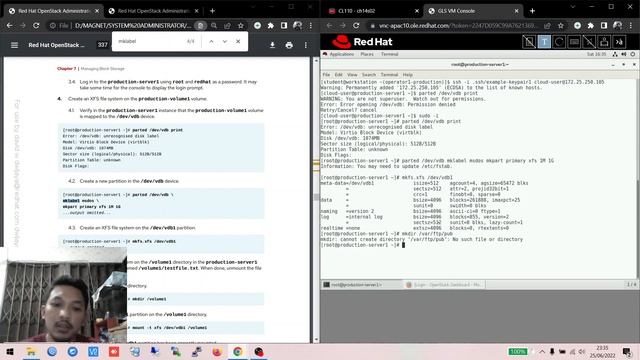Open Chrome from Windows taskbar

(238, 351)
